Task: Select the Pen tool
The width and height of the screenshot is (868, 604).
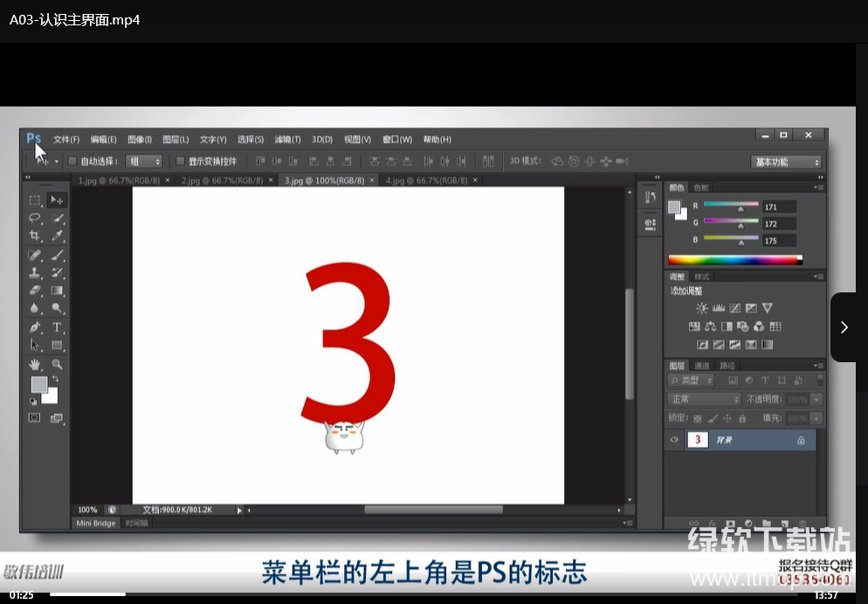Action: pyautogui.click(x=35, y=327)
